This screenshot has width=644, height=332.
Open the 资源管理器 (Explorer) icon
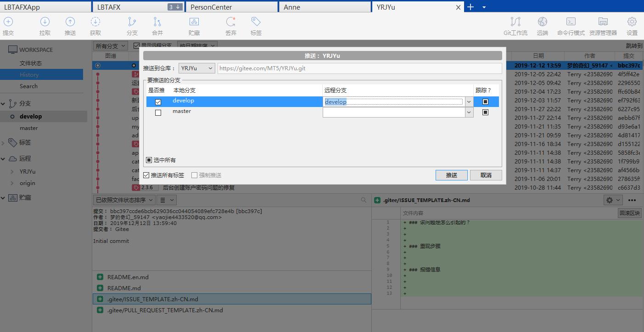pos(603,22)
